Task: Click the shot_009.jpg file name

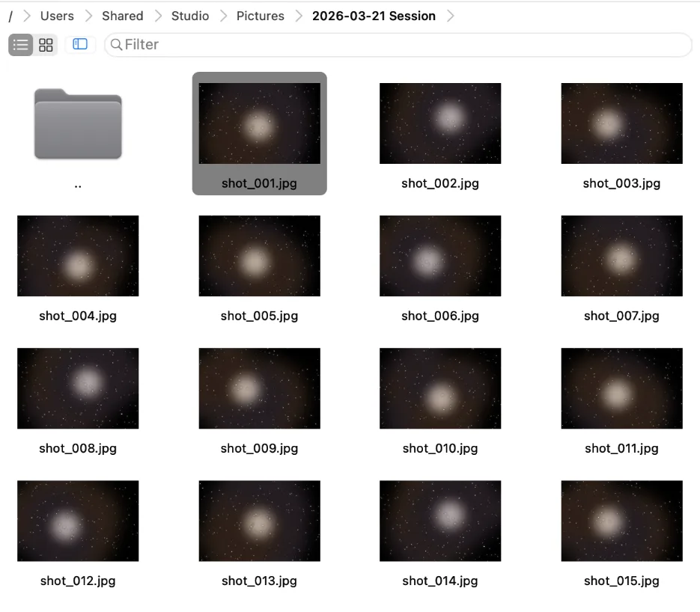Action: pyautogui.click(x=259, y=448)
